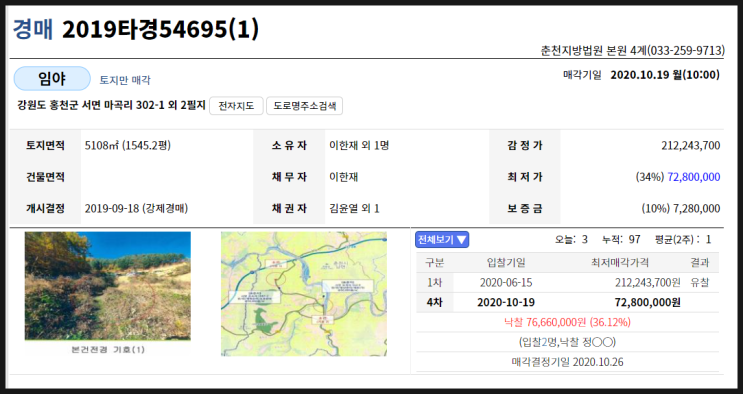Click the 토지면적 label cell
Image resolution: width=743 pixels, height=394 pixels.
(45, 145)
